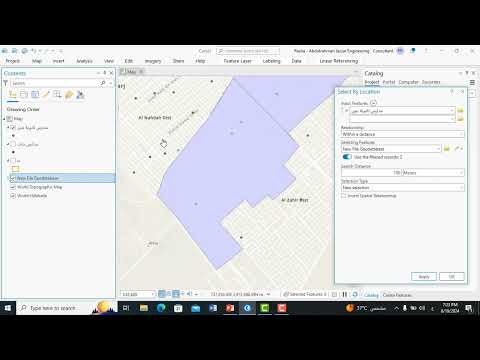Click the Search Distance value field
The height and width of the screenshot is (360, 480).
click(x=371, y=173)
